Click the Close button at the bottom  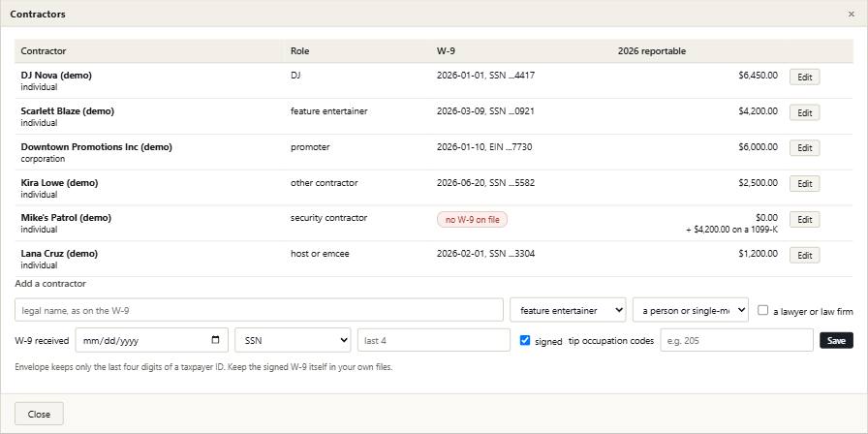(39, 414)
